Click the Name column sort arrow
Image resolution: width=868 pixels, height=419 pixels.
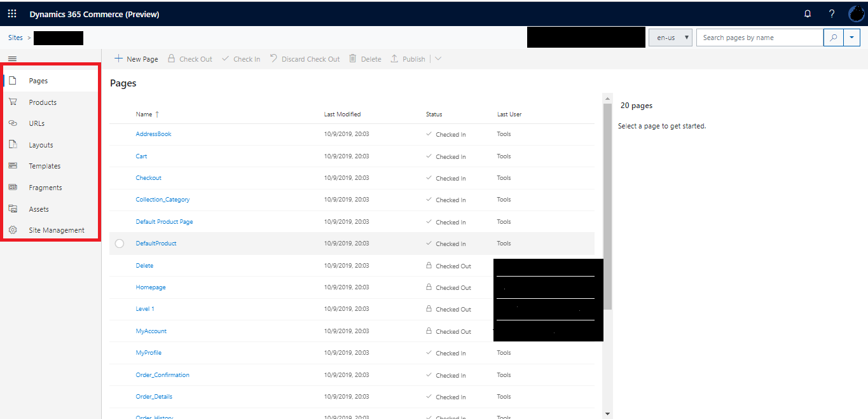click(157, 114)
